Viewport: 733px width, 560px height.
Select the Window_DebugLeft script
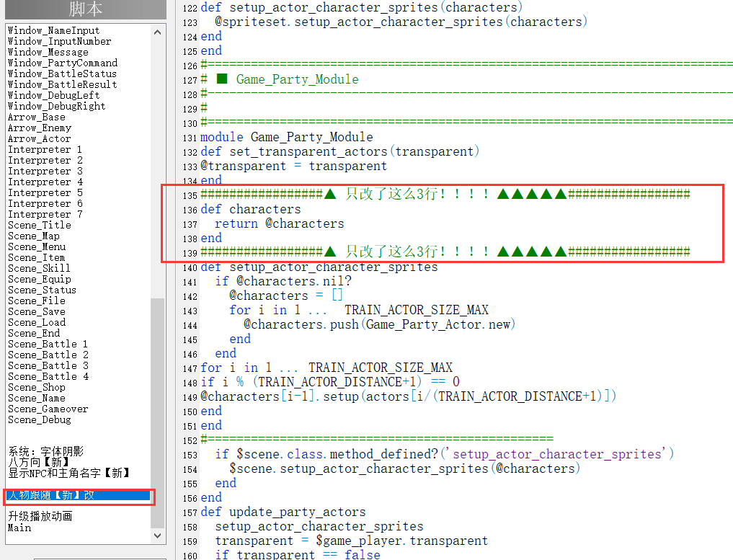pos(54,95)
